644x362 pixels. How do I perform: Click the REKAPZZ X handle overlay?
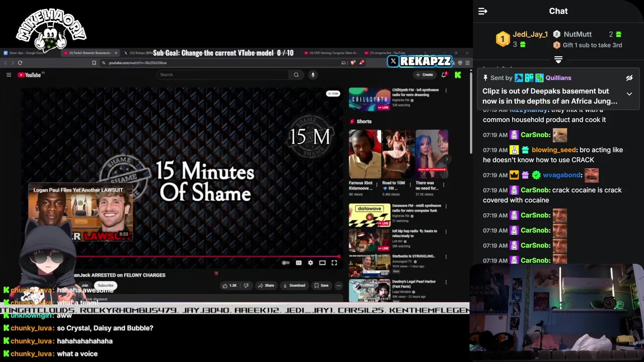point(420,61)
